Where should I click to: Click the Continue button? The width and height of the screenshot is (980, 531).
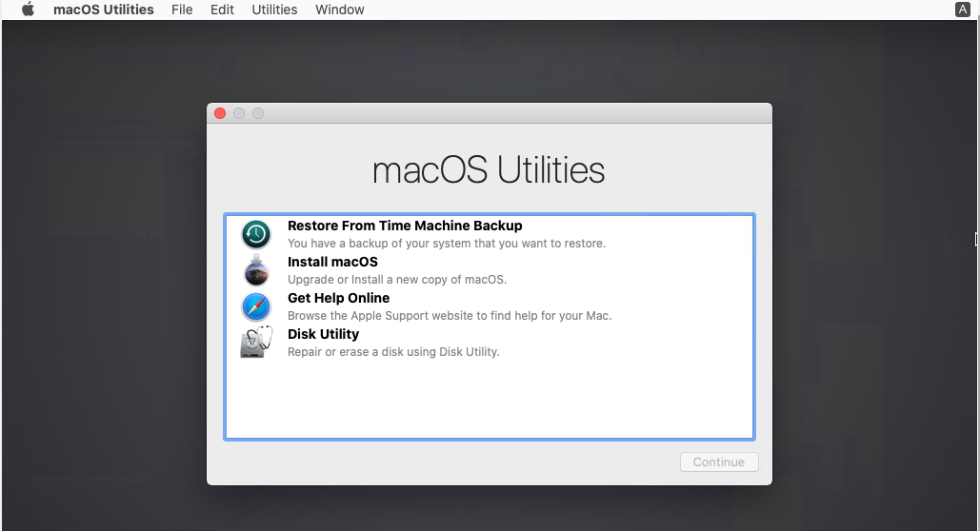pos(719,462)
